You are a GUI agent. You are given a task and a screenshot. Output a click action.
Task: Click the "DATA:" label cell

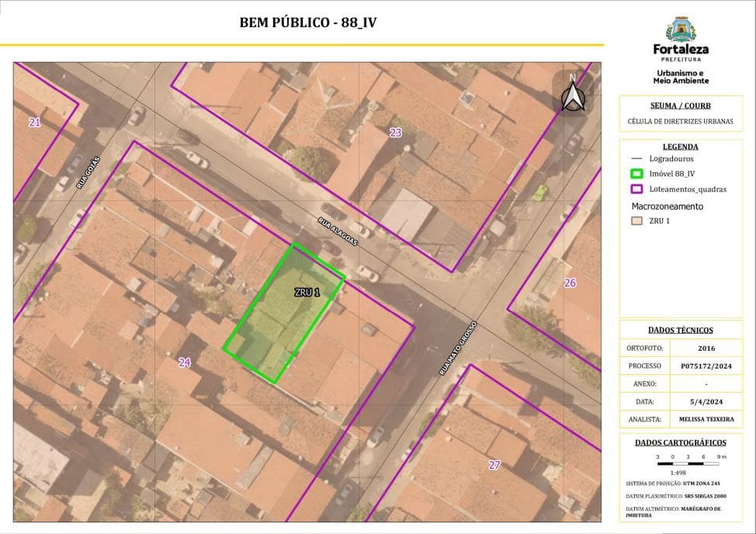(x=645, y=401)
